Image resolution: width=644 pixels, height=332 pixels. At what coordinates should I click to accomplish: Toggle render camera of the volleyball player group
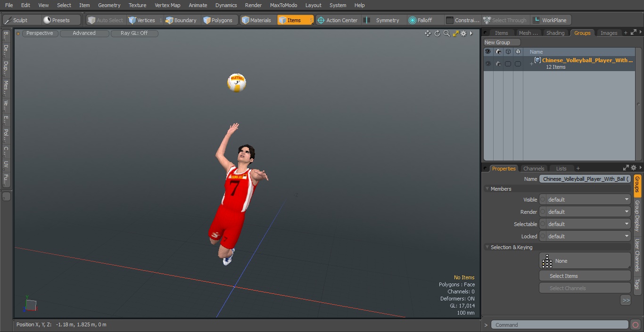pos(498,64)
